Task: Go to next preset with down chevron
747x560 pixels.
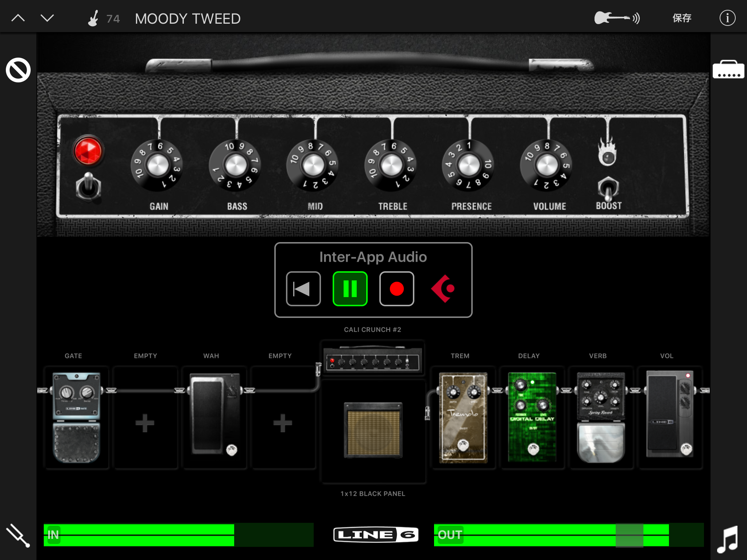Action: [x=47, y=18]
